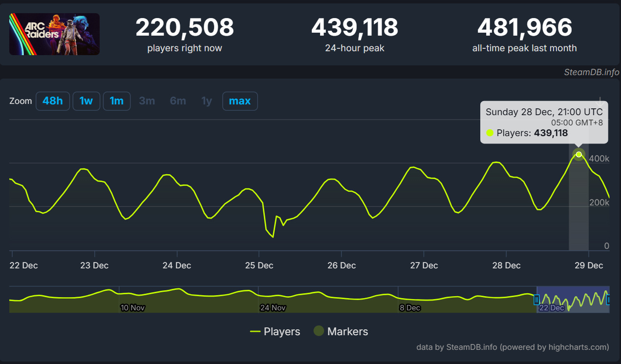Click the data by SteamDB.info credit text

tap(513, 347)
